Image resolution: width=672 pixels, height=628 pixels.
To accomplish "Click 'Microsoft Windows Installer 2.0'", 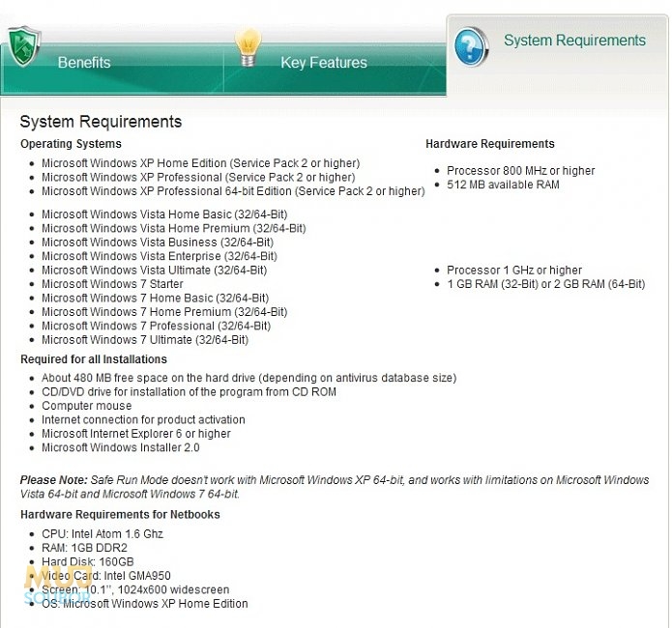I will (x=121, y=447).
